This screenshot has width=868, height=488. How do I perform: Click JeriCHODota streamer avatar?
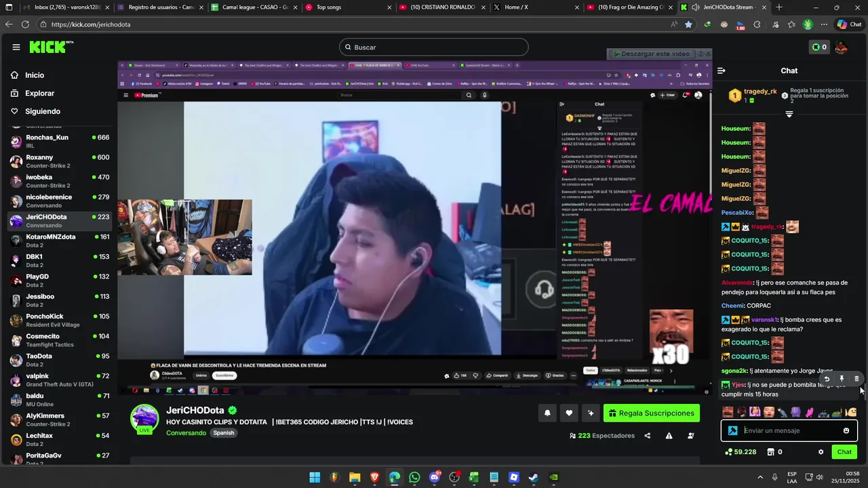[x=144, y=418]
